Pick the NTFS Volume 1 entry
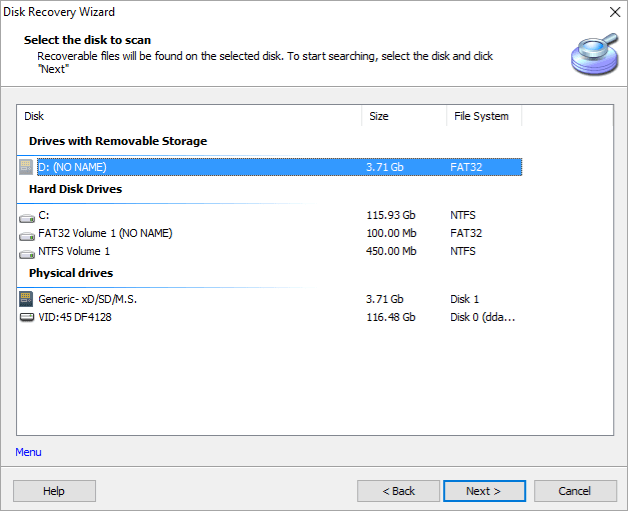 74,251
